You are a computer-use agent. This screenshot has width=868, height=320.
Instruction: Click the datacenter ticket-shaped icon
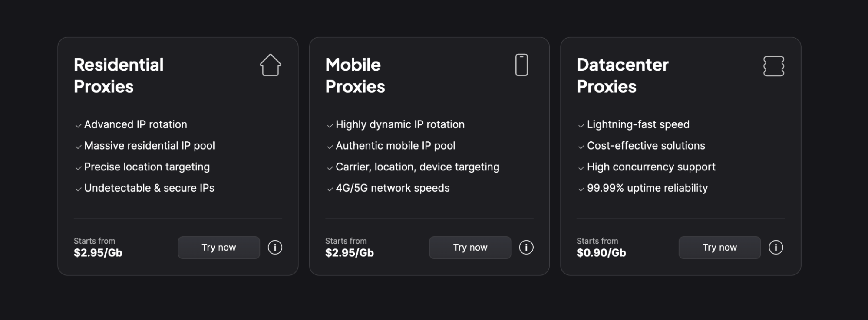pos(774,66)
